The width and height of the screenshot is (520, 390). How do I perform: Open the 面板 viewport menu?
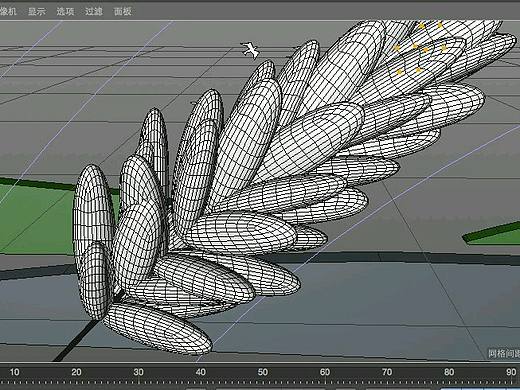(123, 11)
